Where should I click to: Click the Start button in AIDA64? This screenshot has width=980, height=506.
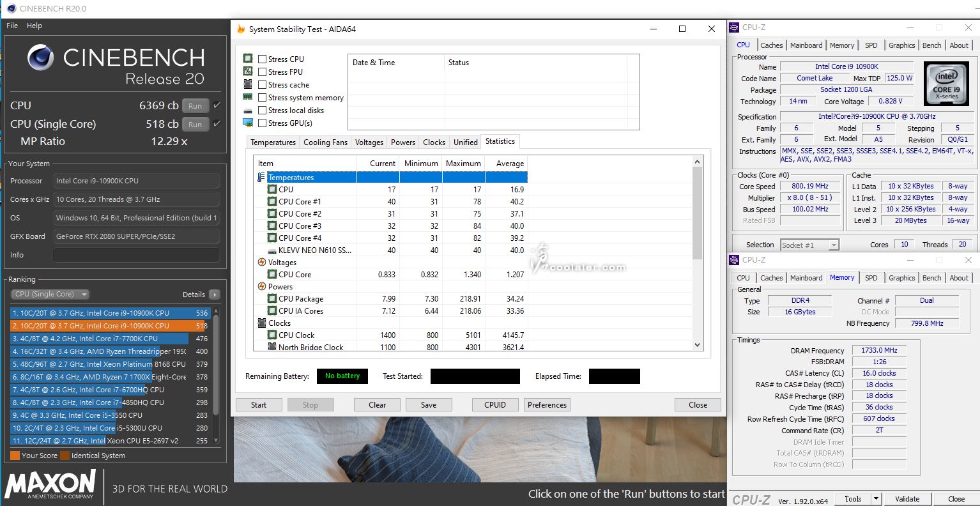pyautogui.click(x=259, y=405)
